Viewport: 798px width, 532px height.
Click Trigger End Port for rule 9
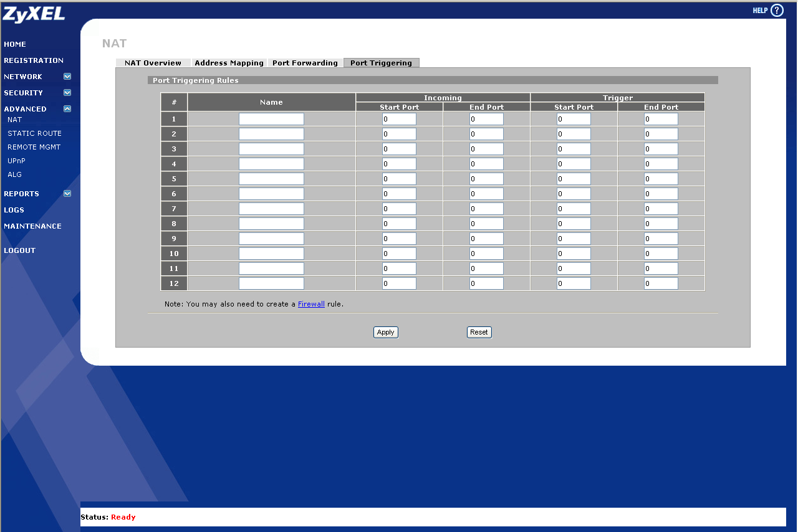pos(661,239)
